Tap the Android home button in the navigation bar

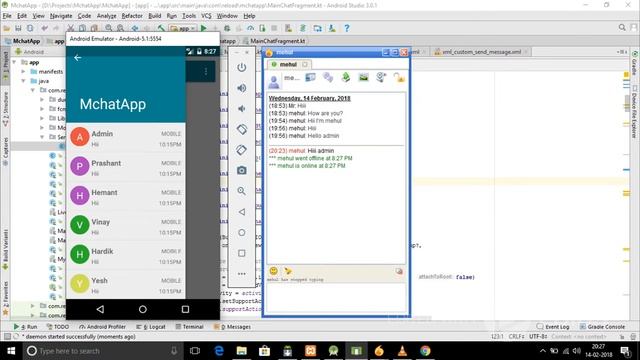[x=142, y=309]
